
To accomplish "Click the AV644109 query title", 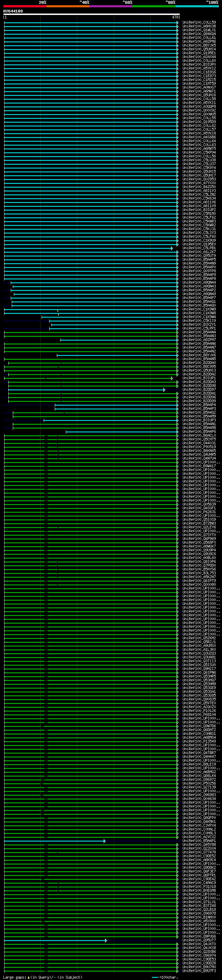I will click(13, 11).
